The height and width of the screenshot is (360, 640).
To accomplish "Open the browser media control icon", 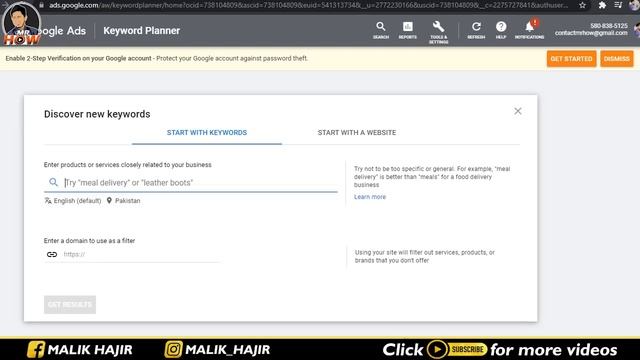I will 618,5.
